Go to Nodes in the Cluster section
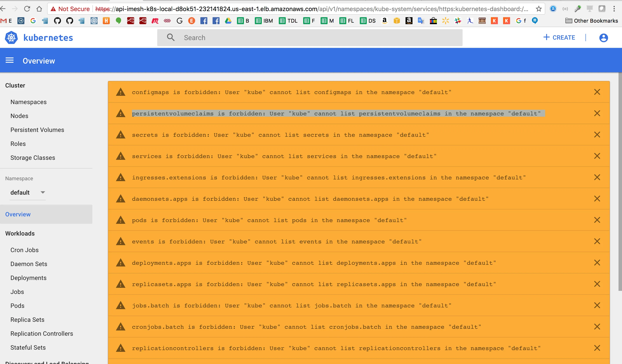Image resolution: width=622 pixels, height=364 pixels. (x=19, y=116)
